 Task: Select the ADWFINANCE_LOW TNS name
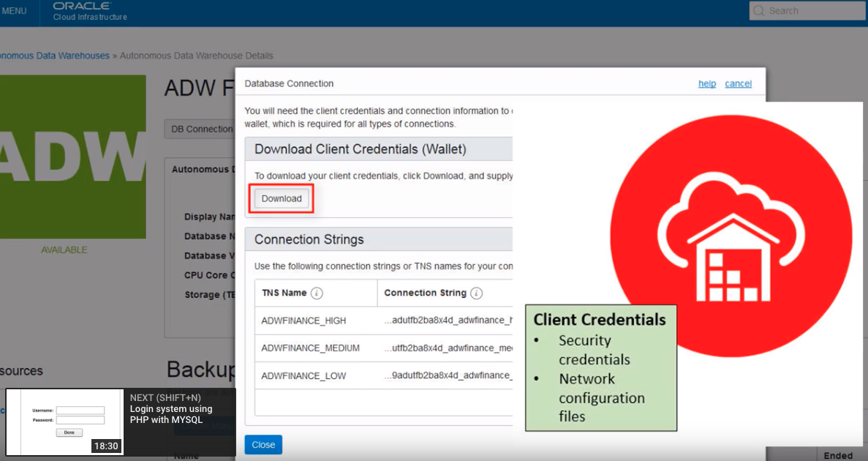303,375
